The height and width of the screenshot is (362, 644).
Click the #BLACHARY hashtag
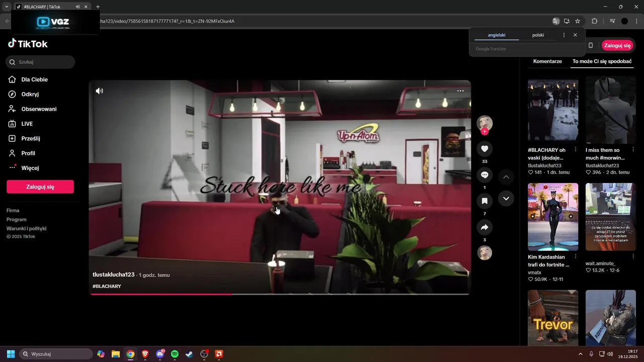point(107,286)
